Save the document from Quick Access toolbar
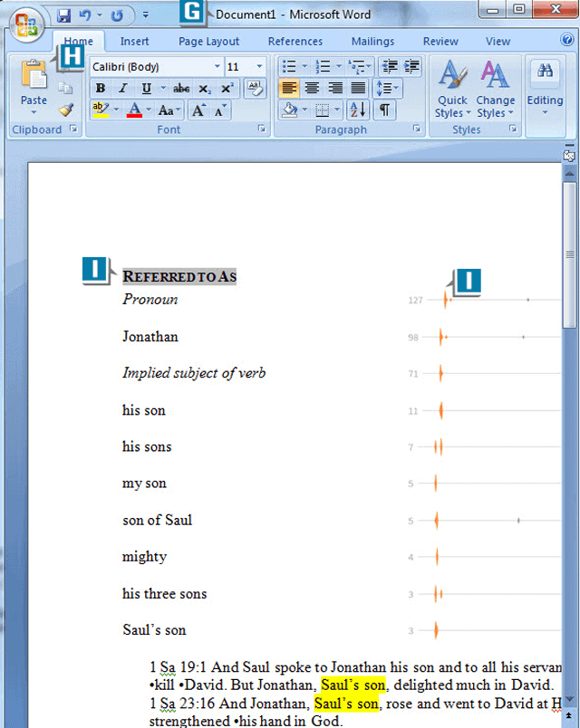Screen dimensions: 580x728 [63, 15]
